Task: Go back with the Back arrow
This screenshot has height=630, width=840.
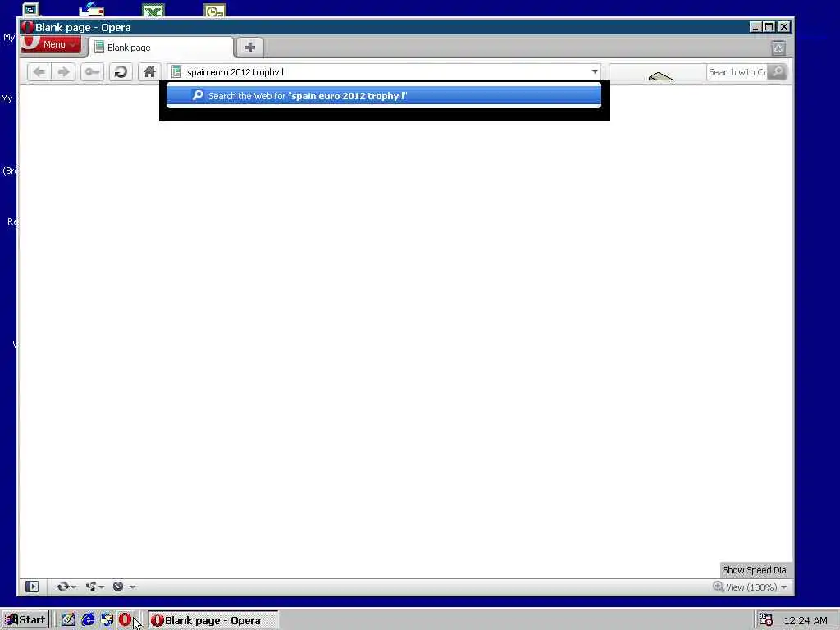Action: (x=39, y=72)
